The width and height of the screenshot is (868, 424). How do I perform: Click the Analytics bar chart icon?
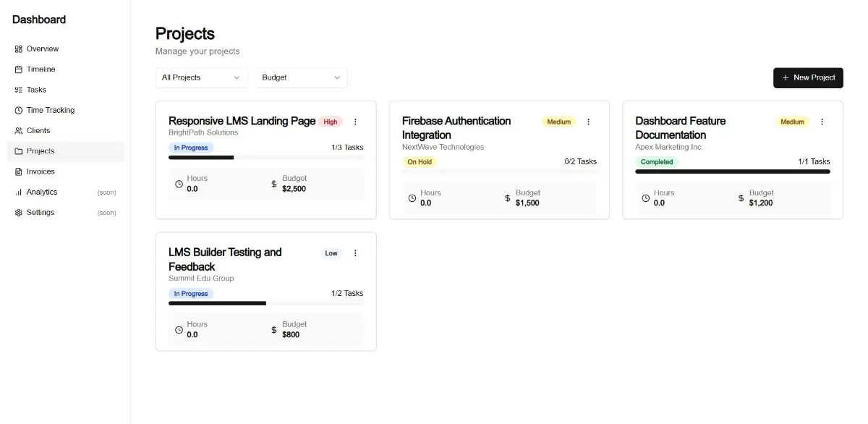tap(19, 192)
